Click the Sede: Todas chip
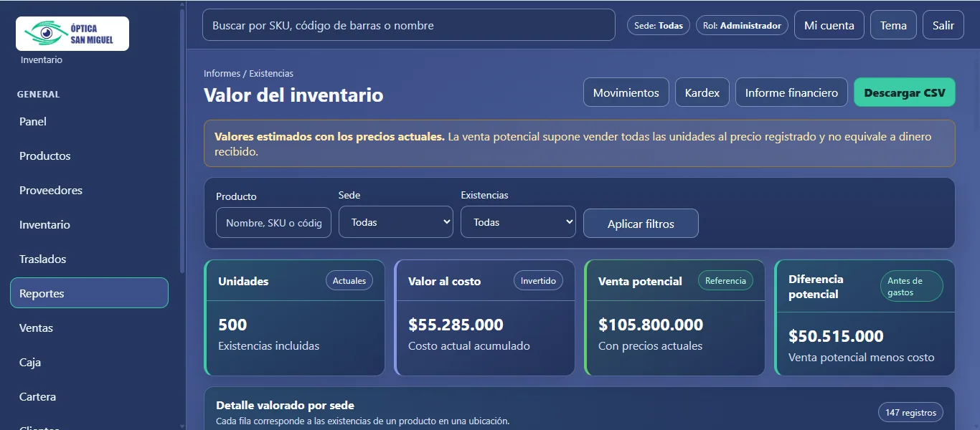 pos(659,25)
